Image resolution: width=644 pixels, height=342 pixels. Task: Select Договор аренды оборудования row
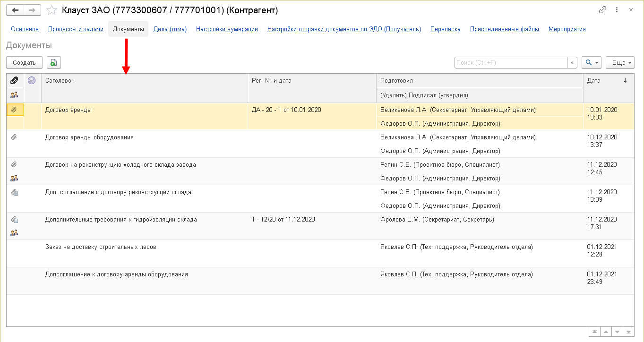click(x=320, y=144)
